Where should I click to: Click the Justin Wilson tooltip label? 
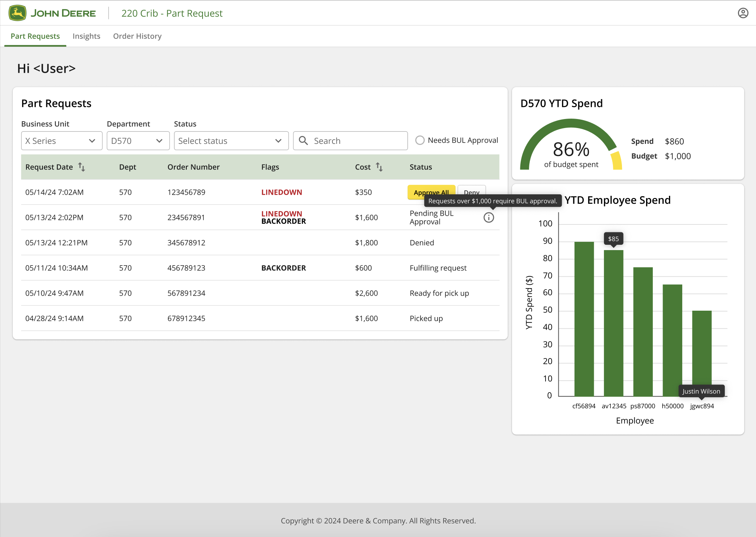click(701, 391)
